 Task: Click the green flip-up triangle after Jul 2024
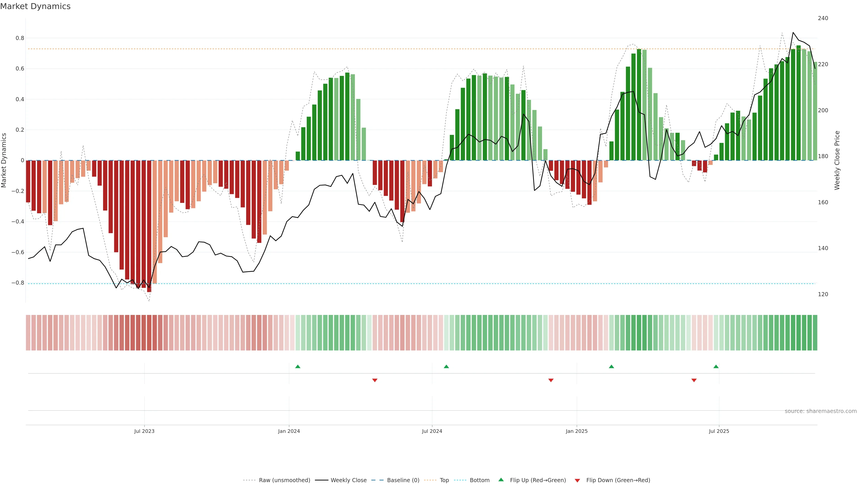click(446, 366)
